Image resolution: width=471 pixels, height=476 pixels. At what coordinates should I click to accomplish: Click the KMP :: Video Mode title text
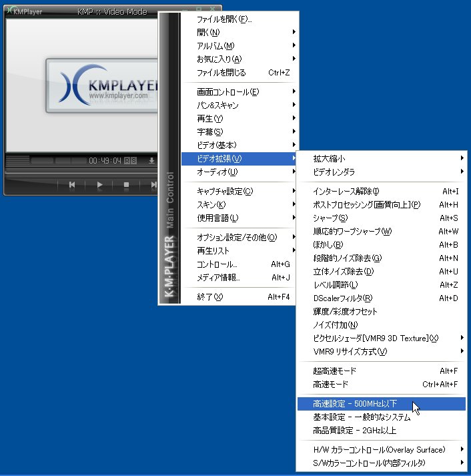point(112,12)
